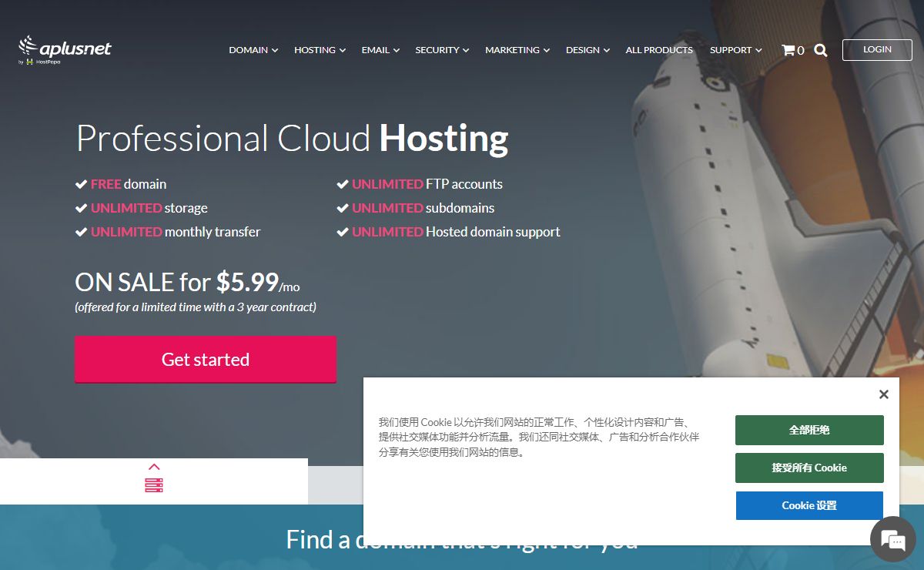Image resolution: width=924 pixels, height=570 pixels.
Task: Open the Design dropdown
Action: (588, 50)
